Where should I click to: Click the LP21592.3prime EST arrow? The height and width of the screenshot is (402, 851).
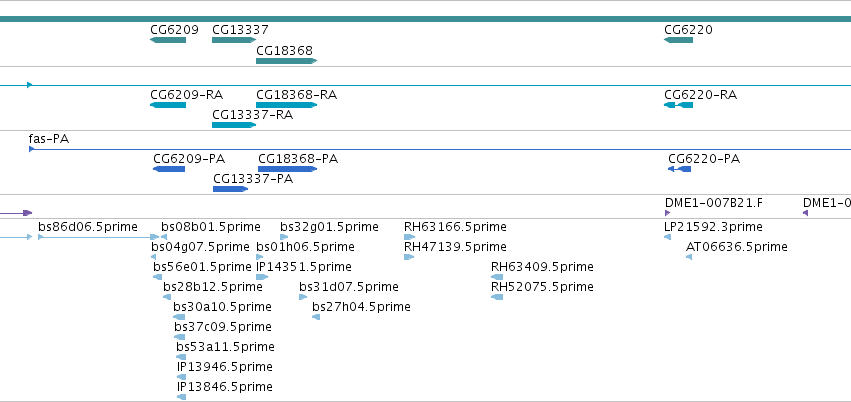(x=668, y=237)
